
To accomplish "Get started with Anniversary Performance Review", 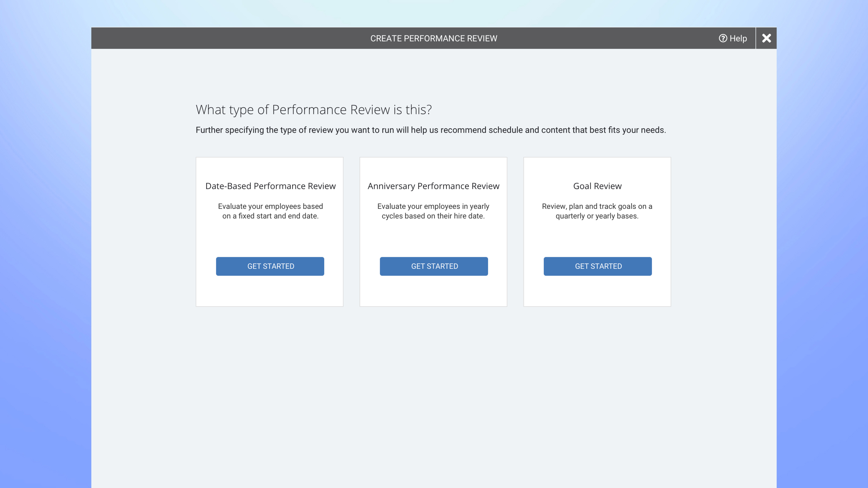I will [x=434, y=266].
